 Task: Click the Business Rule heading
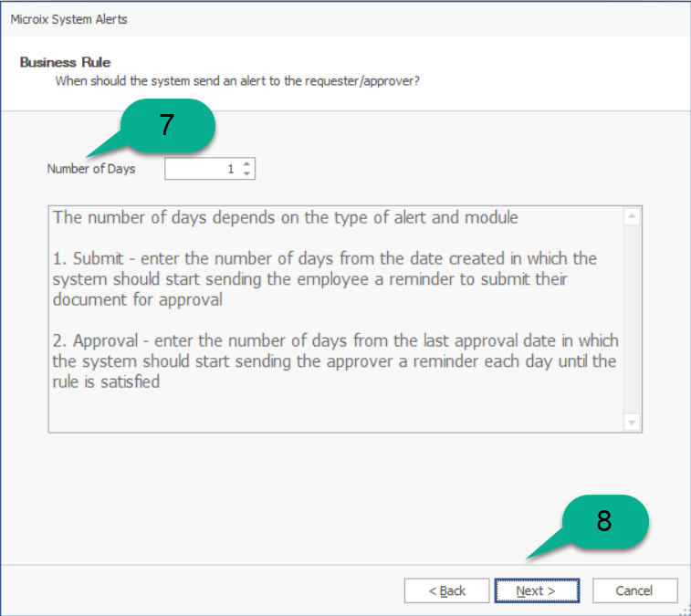(x=65, y=63)
